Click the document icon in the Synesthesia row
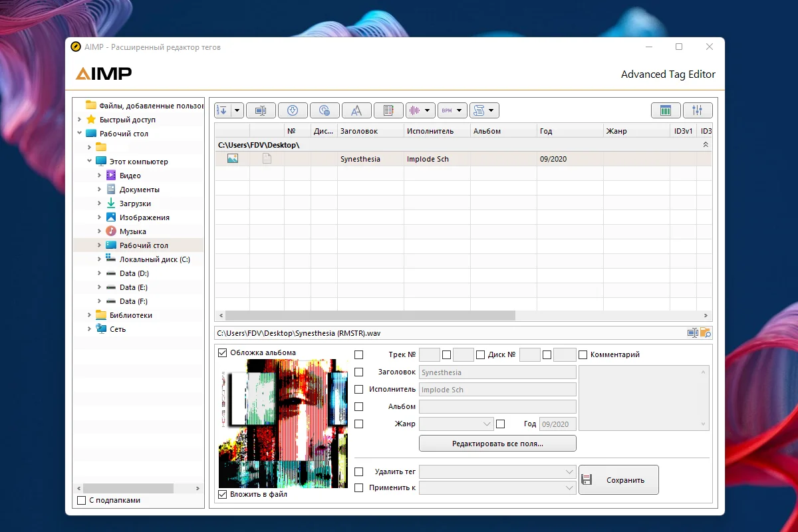This screenshot has height=532, width=798. [267, 159]
